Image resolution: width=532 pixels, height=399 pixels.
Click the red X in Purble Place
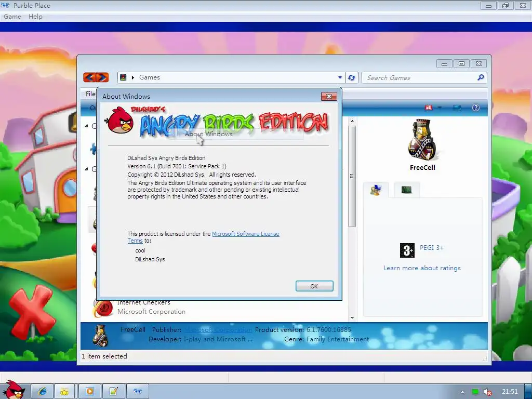(x=32, y=312)
